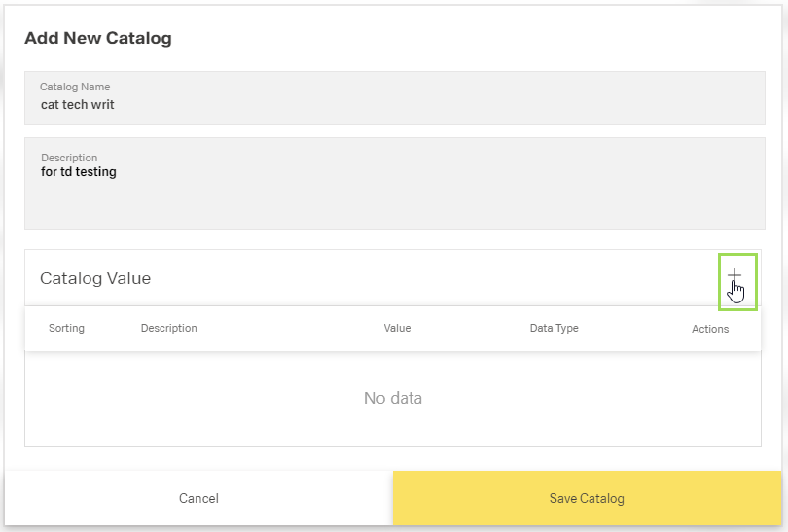Click the "Catalog Name" field label
This screenshot has height=532, width=788.
click(x=75, y=87)
